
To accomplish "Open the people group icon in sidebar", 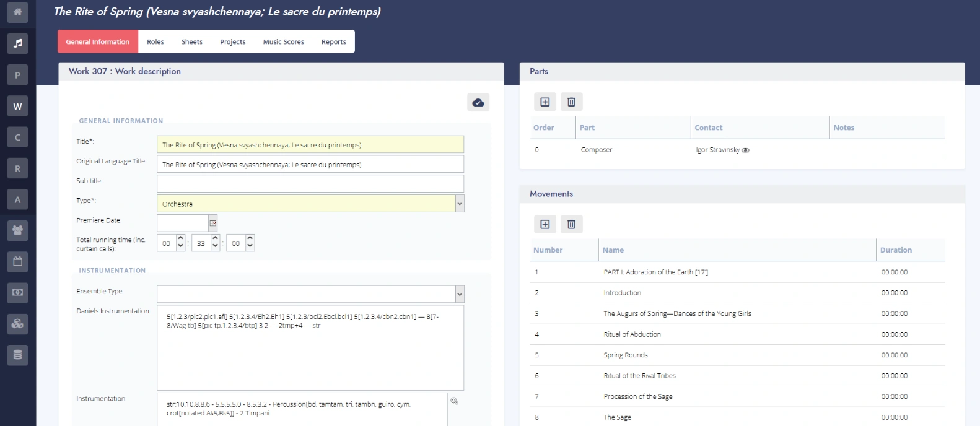I will point(17,230).
